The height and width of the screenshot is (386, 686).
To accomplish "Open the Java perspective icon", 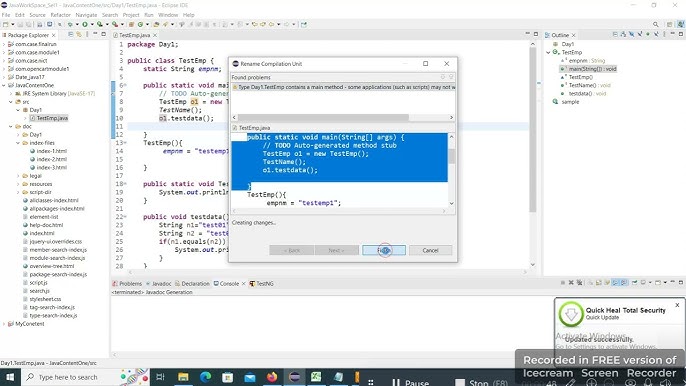I will click(681, 25).
